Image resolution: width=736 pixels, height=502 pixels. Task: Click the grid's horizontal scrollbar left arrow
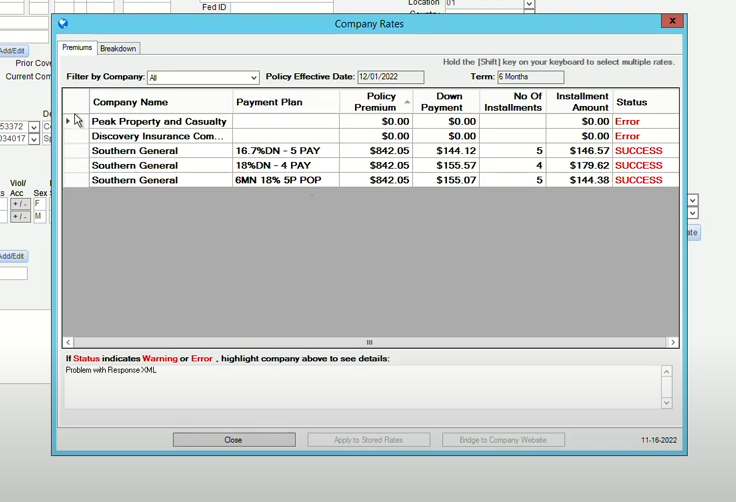(69, 342)
